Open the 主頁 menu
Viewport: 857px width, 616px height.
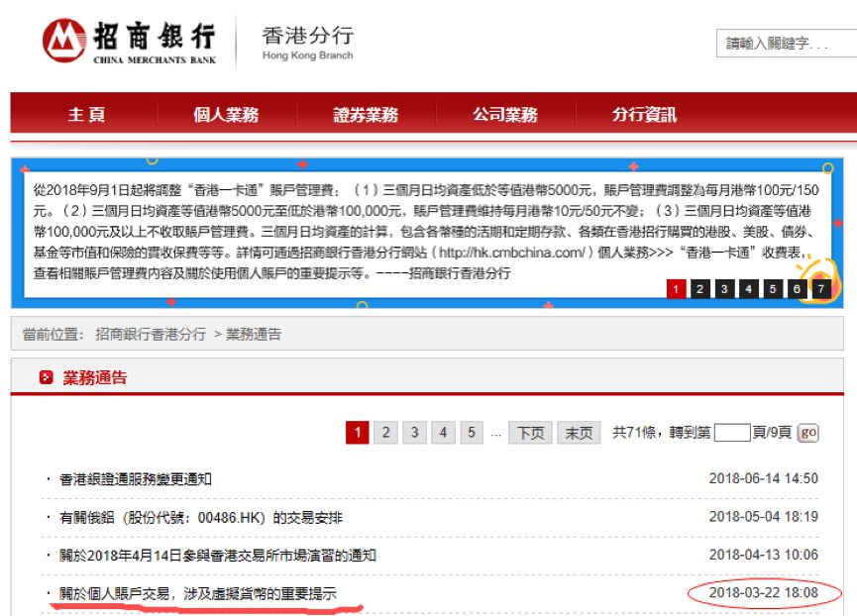[x=86, y=114]
